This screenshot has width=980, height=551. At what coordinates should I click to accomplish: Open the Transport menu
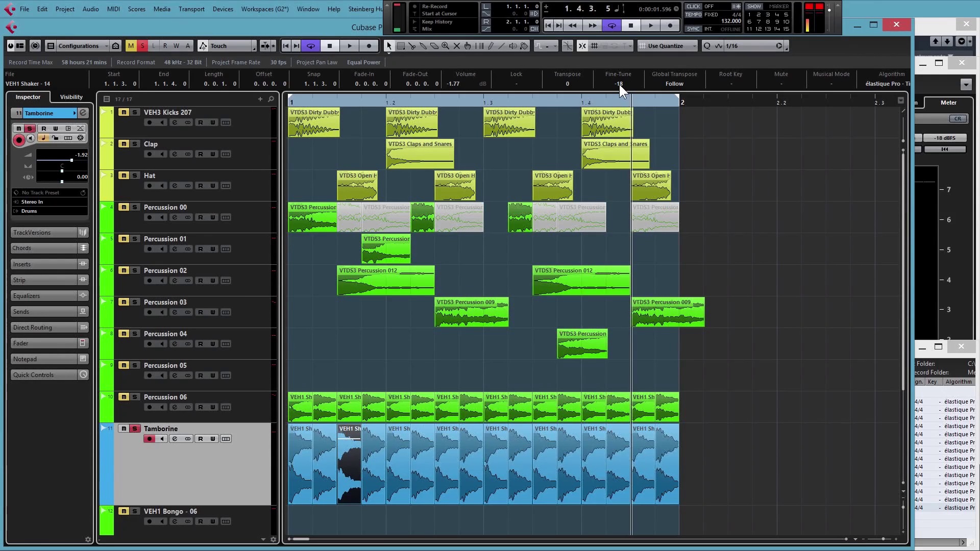(x=191, y=9)
